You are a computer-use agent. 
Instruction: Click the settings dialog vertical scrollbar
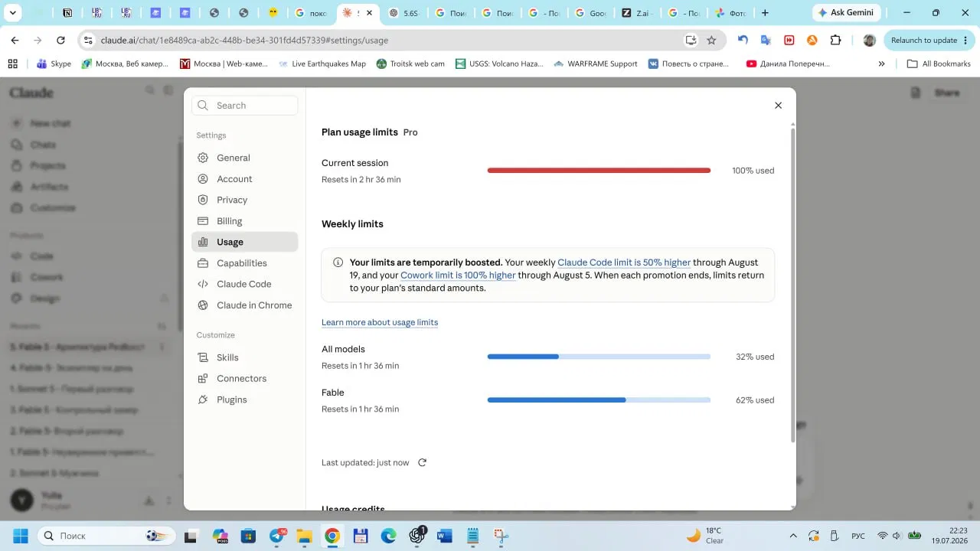(x=792, y=285)
